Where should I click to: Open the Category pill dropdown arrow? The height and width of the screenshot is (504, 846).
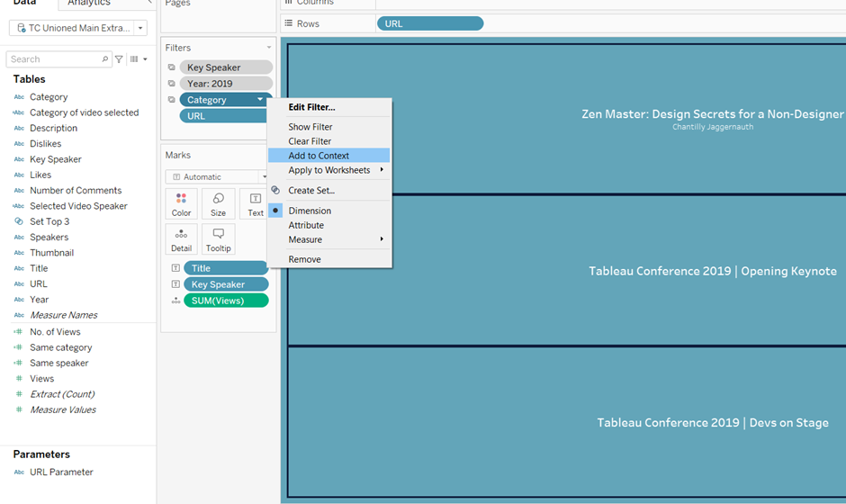coord(260,99)
